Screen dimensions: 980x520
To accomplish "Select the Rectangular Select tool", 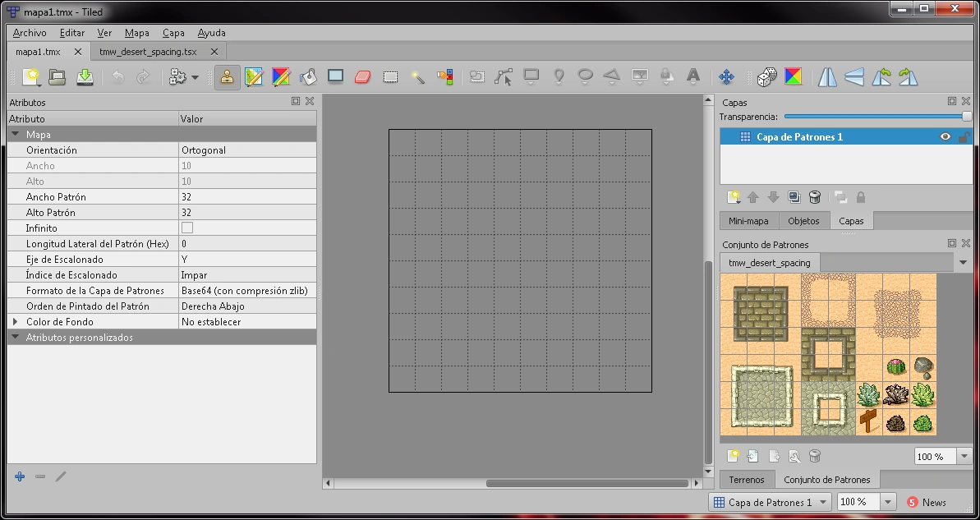I will pyautogui.click(x=391, y=77).
